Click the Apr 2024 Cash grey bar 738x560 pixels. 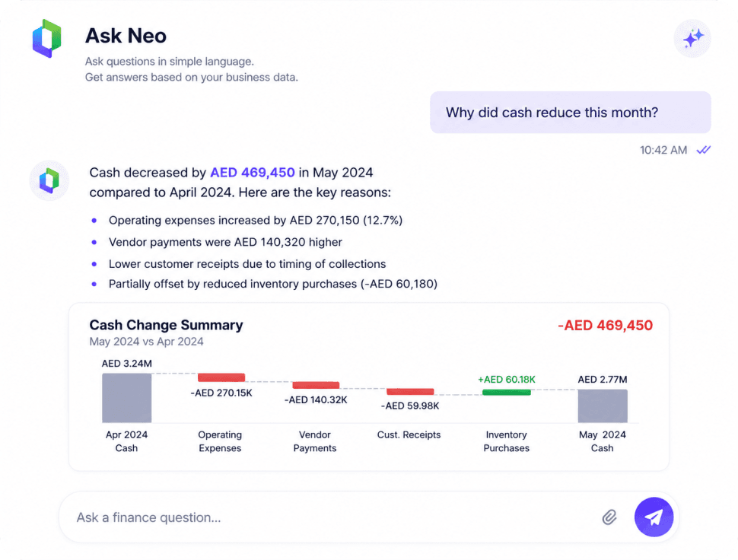click(x=126, y=398)
